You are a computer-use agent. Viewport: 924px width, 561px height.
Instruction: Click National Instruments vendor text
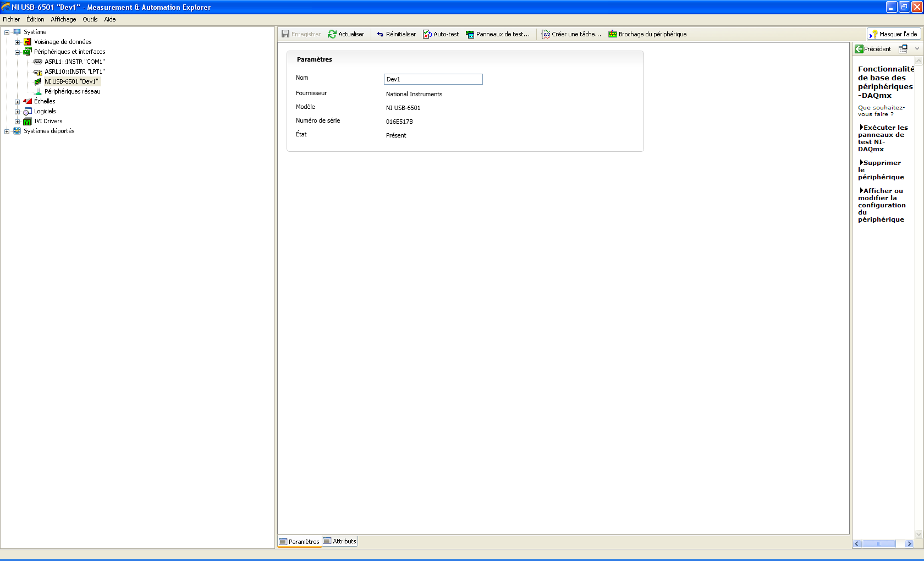coord(414,94)
